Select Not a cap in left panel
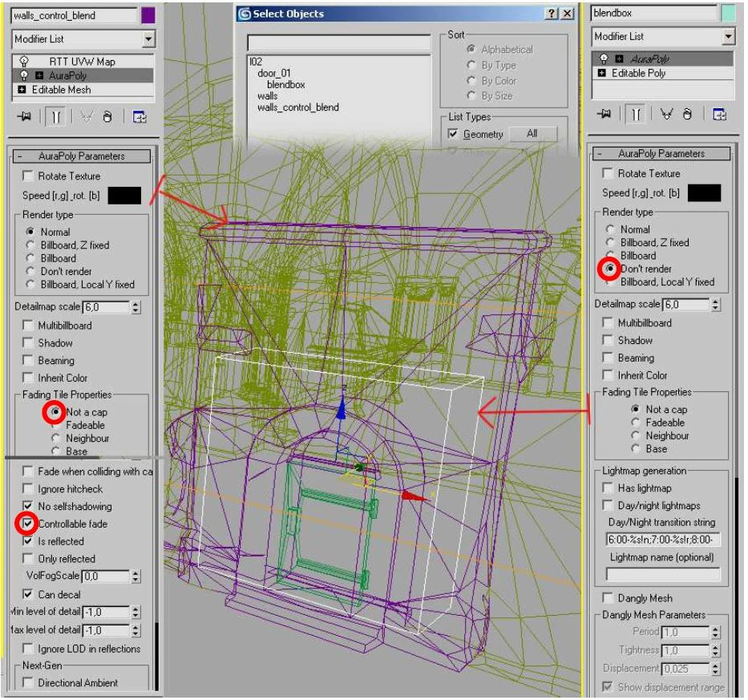Viewport: 748px width, 700px height. (x=55, y=411)
